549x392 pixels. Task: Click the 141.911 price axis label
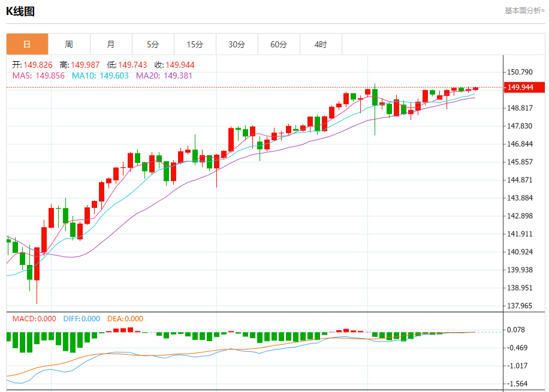pos(520,234)
